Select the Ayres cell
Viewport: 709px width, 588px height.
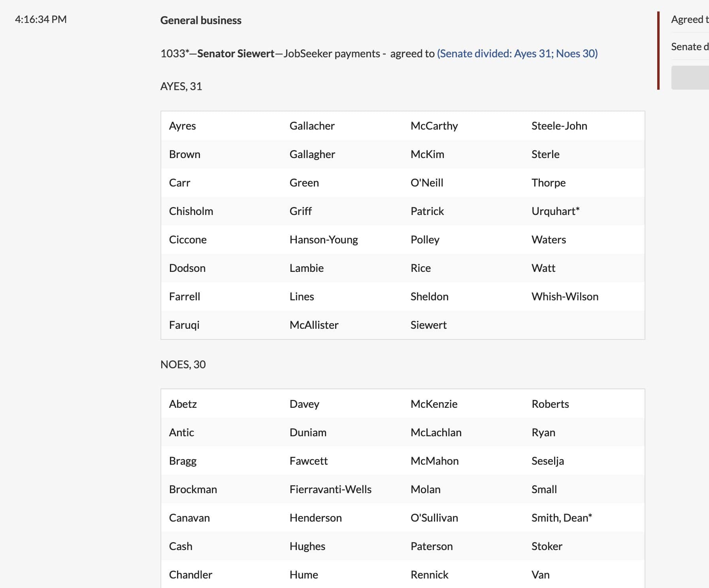click(221, 126)
